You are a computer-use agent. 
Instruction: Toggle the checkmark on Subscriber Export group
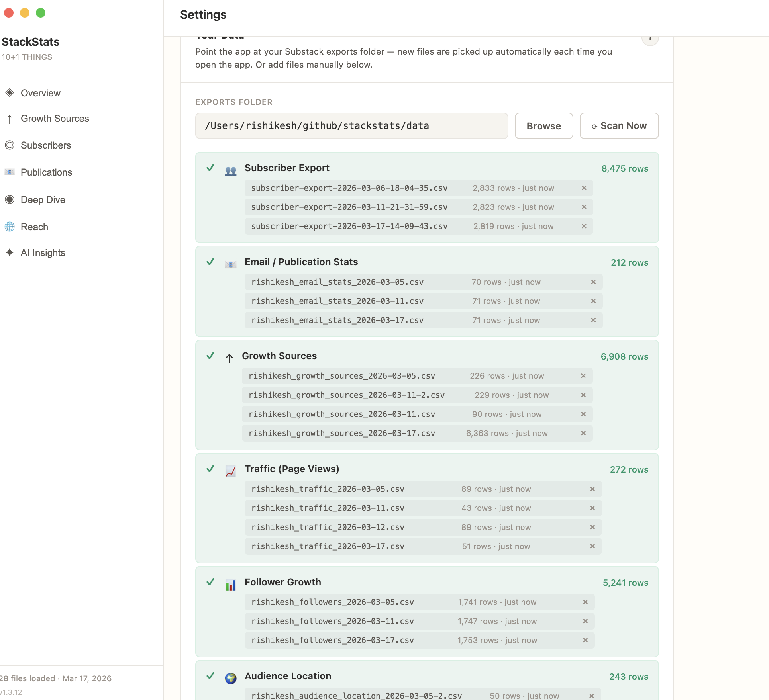tap(210, 168)
